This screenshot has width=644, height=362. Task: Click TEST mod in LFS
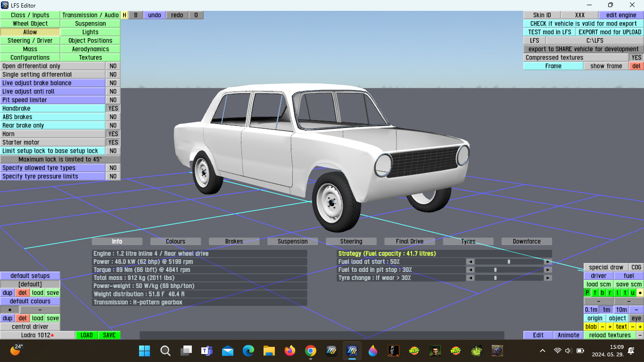pyautogui.click(x=550, y=32)
